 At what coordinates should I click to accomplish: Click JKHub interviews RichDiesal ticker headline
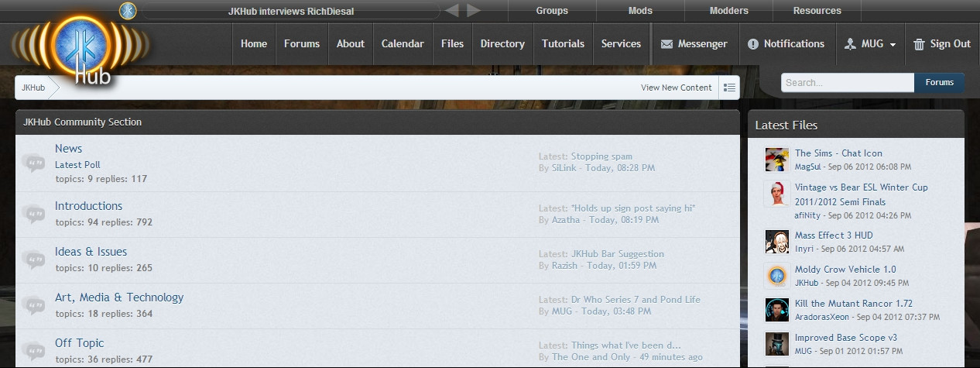(291, 11)
